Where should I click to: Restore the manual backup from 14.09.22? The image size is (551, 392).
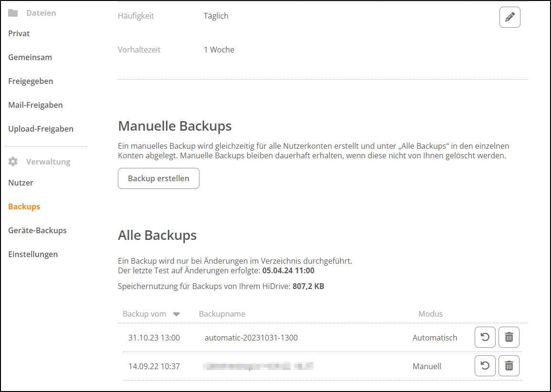point(485,366)
